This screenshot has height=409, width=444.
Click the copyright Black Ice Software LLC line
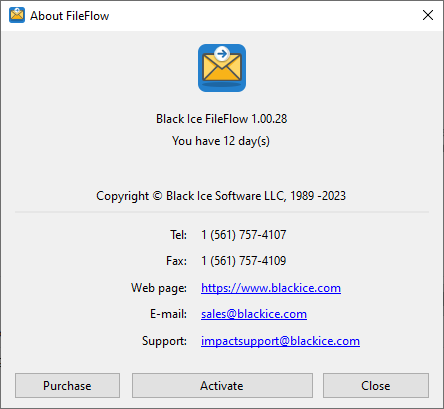pyautogui.click(x=221, y=196)
